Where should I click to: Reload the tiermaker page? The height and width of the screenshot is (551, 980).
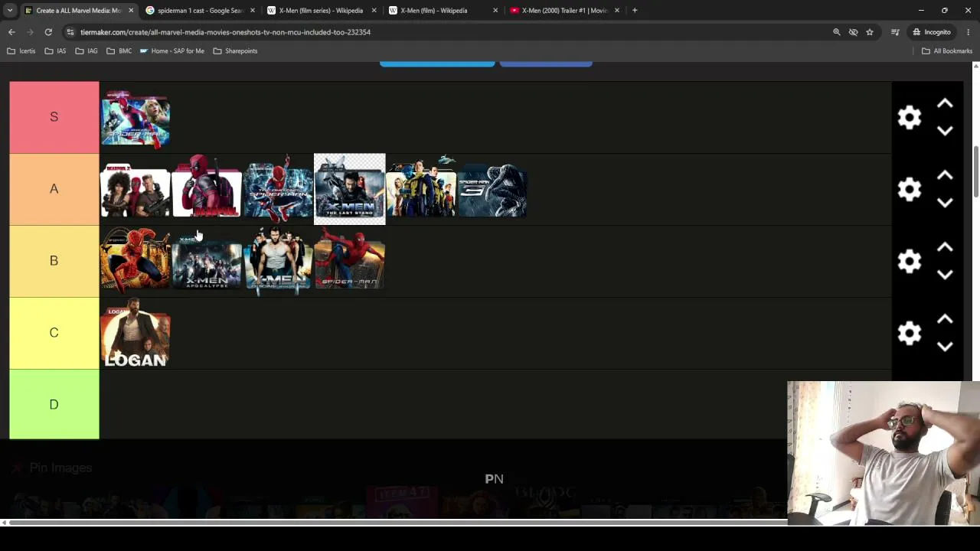click(x=48, y=32)
